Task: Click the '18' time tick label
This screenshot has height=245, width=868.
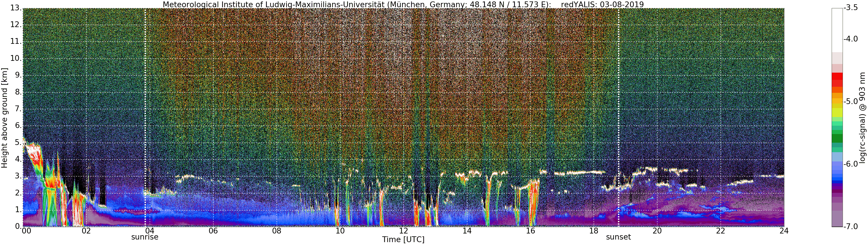Action: (594, 231)
